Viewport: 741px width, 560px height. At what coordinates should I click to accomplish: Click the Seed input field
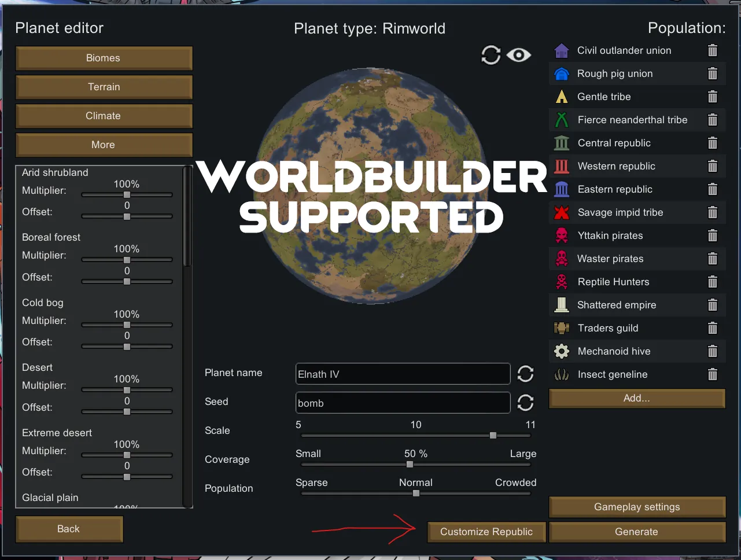403,403
